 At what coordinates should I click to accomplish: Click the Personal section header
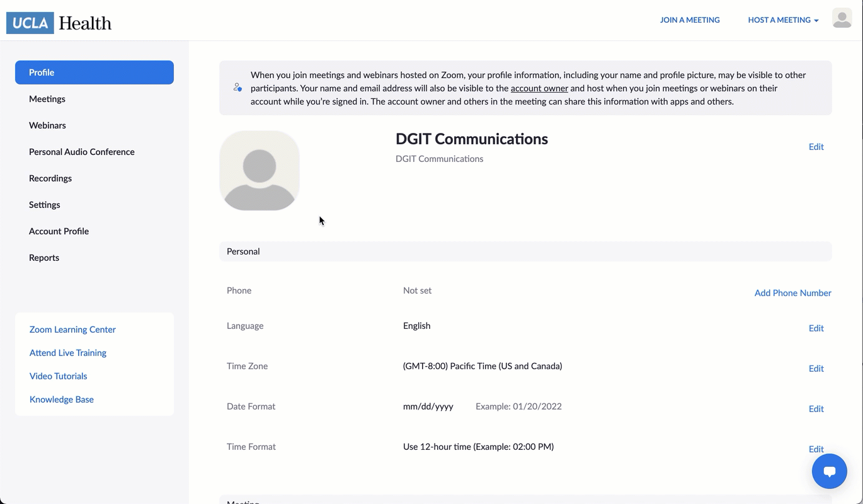click(x=525, y=251)
